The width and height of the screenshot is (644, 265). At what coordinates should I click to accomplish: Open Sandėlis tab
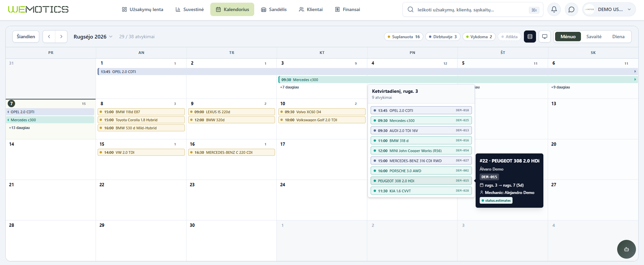274,9
